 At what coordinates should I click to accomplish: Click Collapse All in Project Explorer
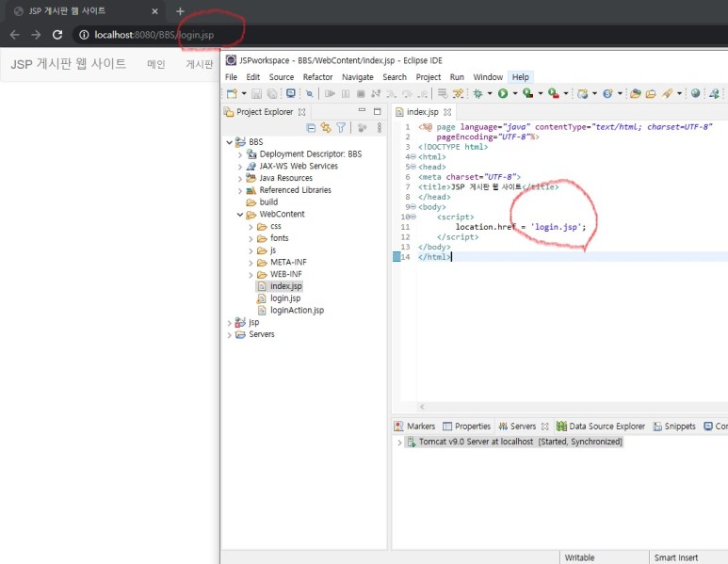pos(311,128)
